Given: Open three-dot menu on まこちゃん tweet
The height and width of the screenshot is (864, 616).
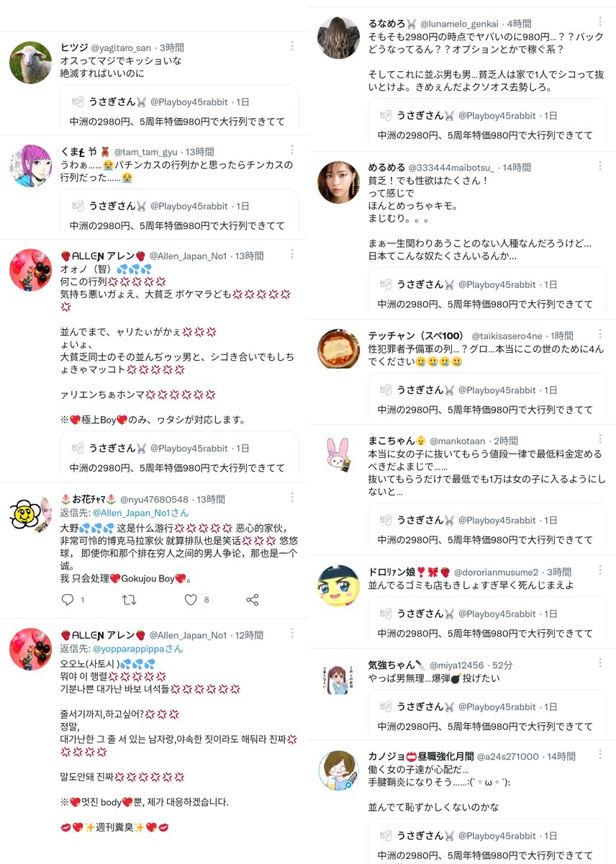Looking at the screenshot, I should [600, 438].
